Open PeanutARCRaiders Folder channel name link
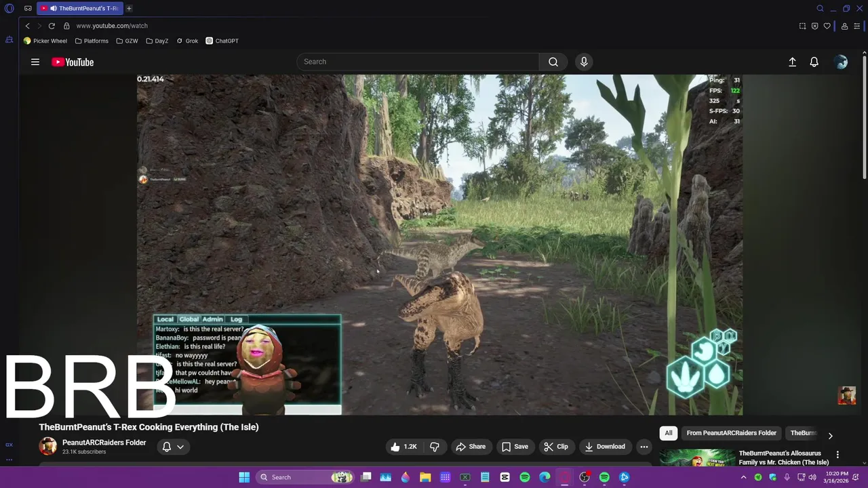 [x=104, y=443]
